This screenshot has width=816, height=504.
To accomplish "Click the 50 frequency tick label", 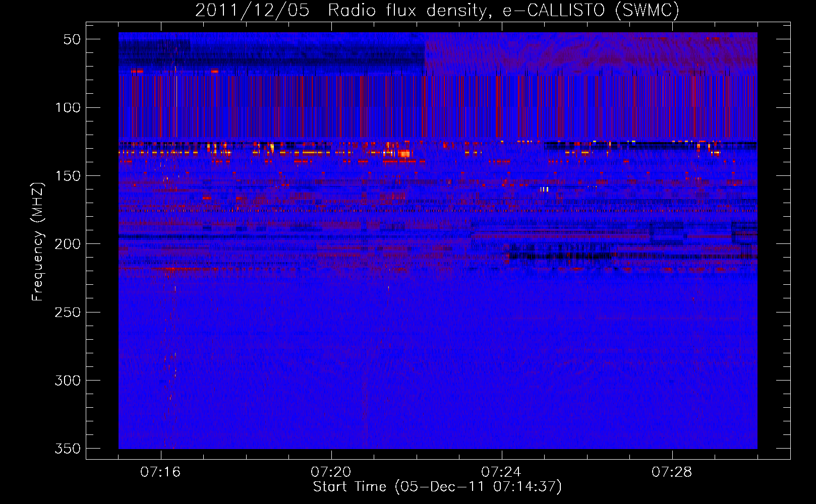I will [72, 39].
